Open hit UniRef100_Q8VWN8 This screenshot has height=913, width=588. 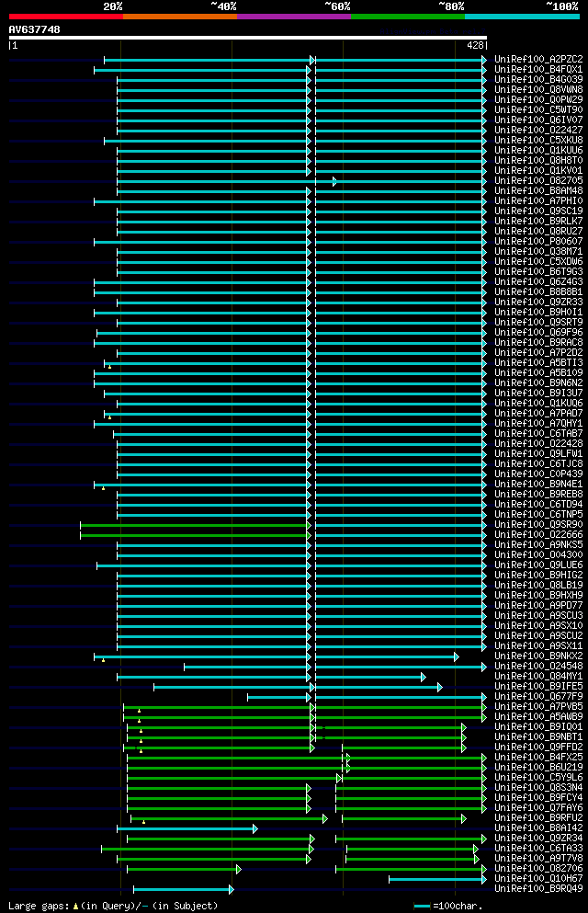(x=538, y=90)
